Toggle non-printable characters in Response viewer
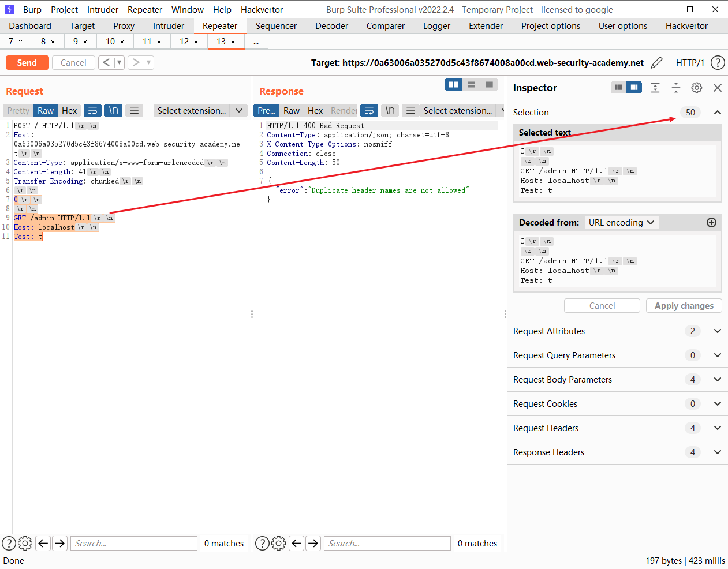Screen dimensions: 728x569 [x=390, y=110]
